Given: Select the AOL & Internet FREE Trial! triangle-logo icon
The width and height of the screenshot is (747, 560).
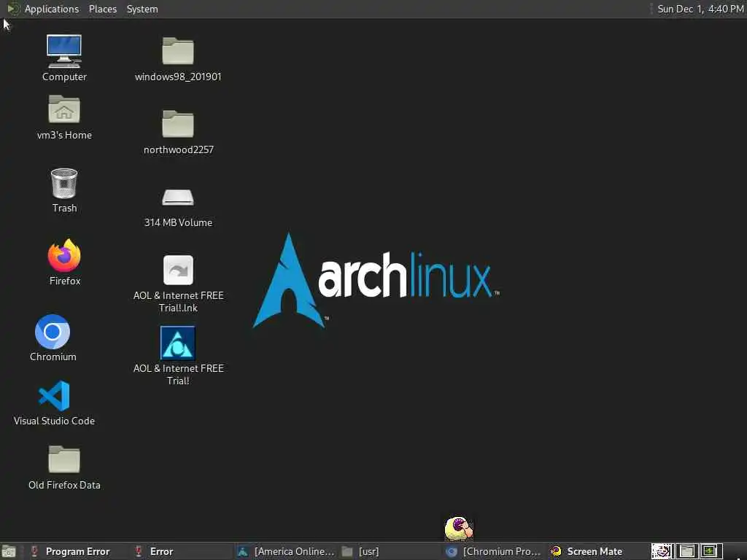Looking at the screenshot, I should click(178, 356).
